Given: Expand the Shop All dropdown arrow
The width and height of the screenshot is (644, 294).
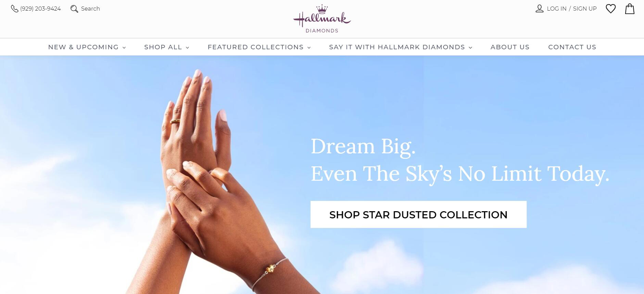Looking at the screenshot, I should tap(188, 48).
